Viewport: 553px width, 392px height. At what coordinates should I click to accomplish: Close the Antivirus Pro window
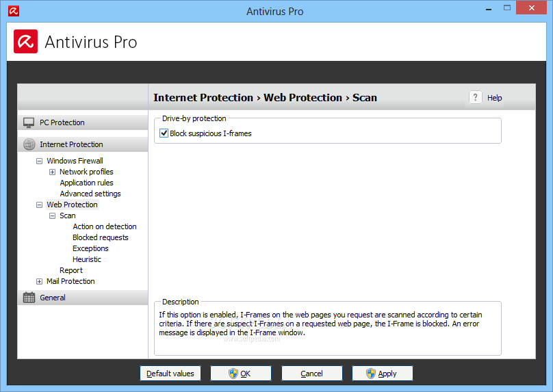[532, 8]
